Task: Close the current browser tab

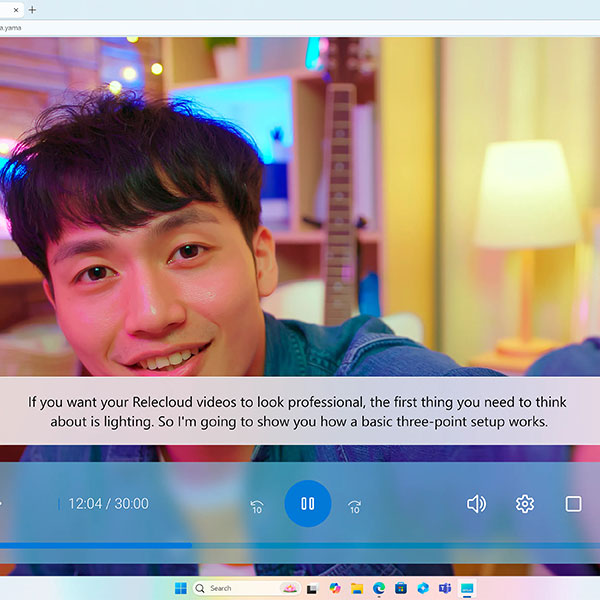Action: [16, 9]
